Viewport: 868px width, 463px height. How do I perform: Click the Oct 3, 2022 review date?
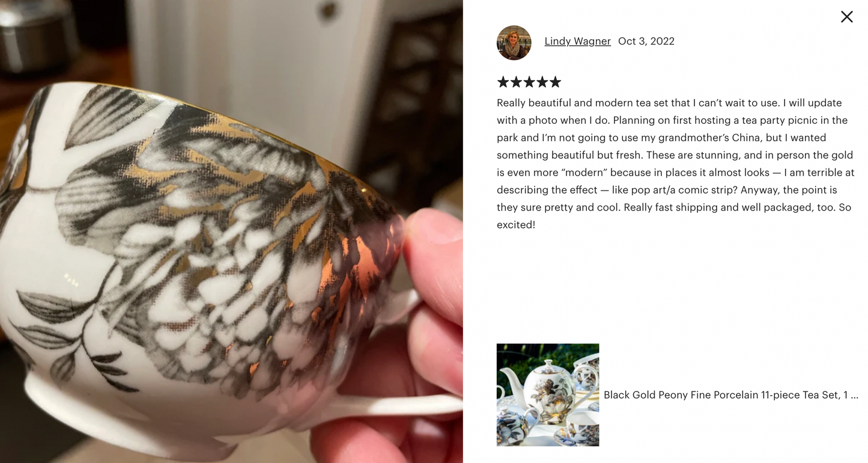click(646, 41)
